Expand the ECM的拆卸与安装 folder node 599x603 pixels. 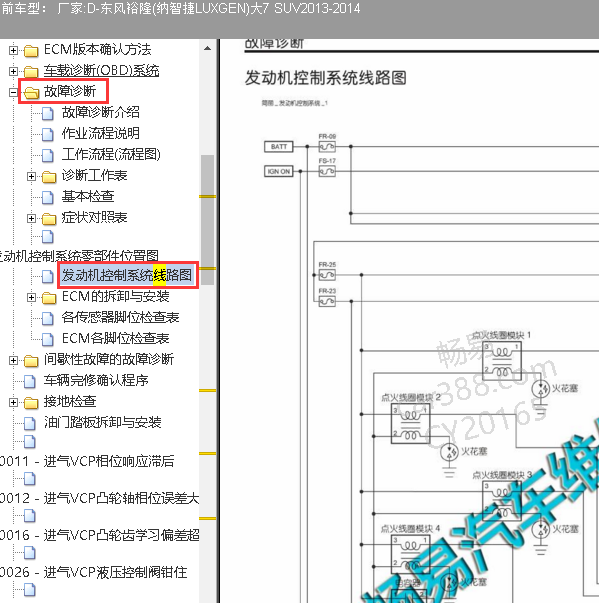click(x=32, y=297)
